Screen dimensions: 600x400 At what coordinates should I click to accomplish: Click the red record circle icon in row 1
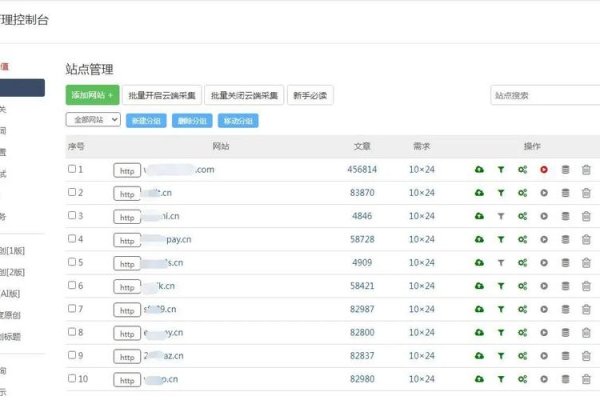tap(544, 170)
